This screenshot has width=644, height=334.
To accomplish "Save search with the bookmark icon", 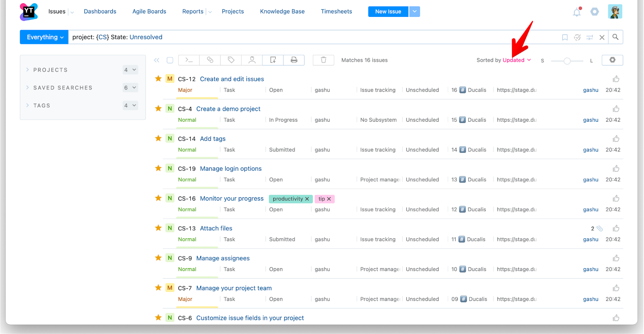I will 565,37.
